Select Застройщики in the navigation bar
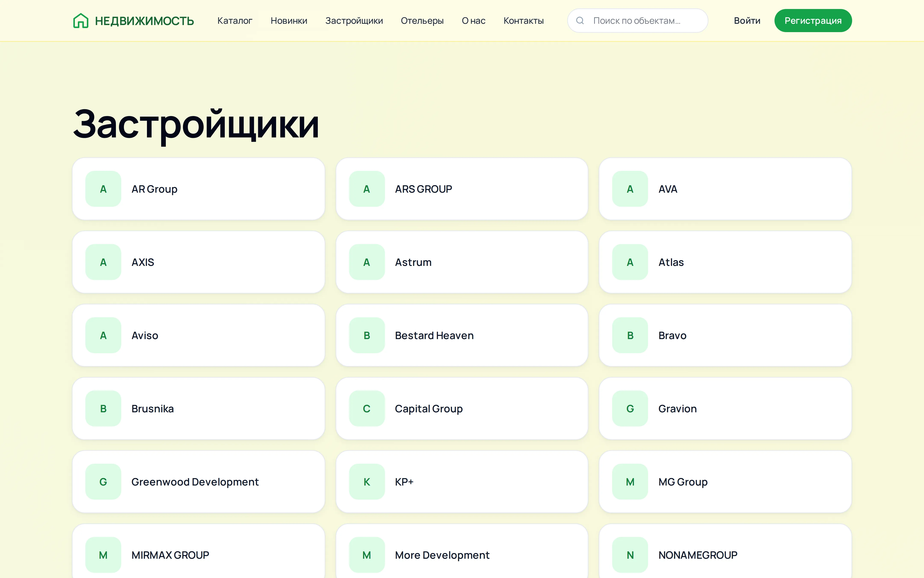Screen dimensions: 924x578 [x=354, y=21]
